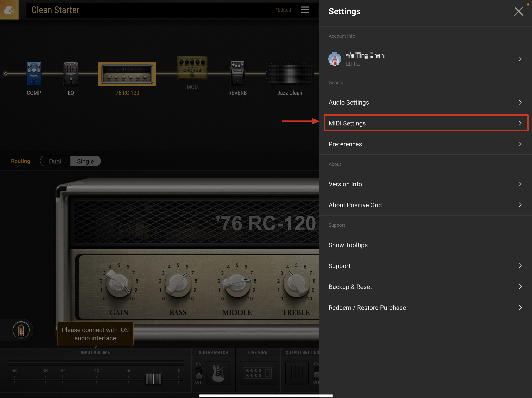The height and width of the screenshot is (398, 532).
Task: Expand the Support row chevron
Action: [x=520, y=266]
